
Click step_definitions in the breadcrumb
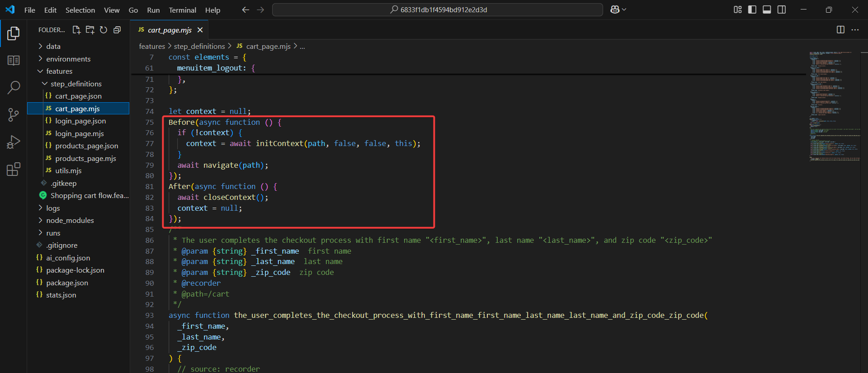(199, 46)
